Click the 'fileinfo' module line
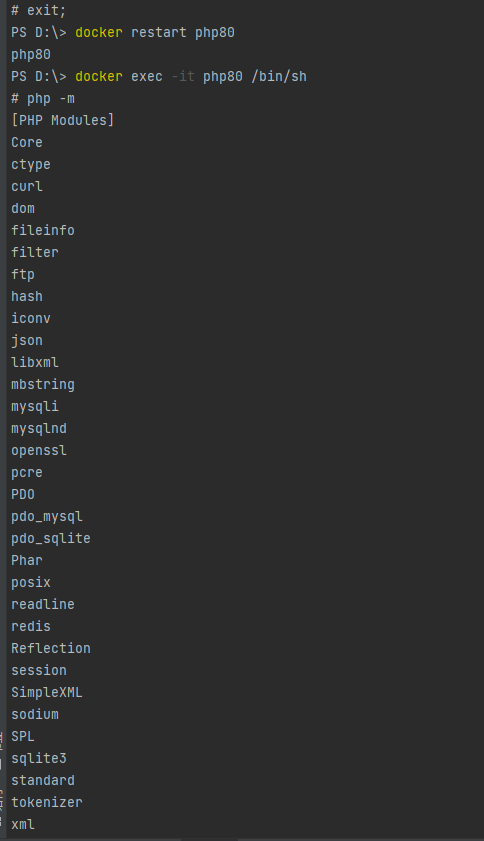Viewport: 484px width, 841px height. [43, 231]
